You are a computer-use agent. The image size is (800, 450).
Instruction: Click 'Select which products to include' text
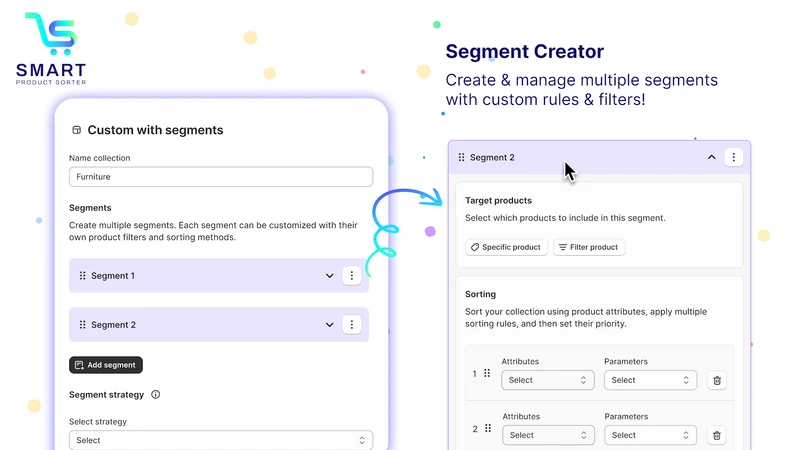565,218
